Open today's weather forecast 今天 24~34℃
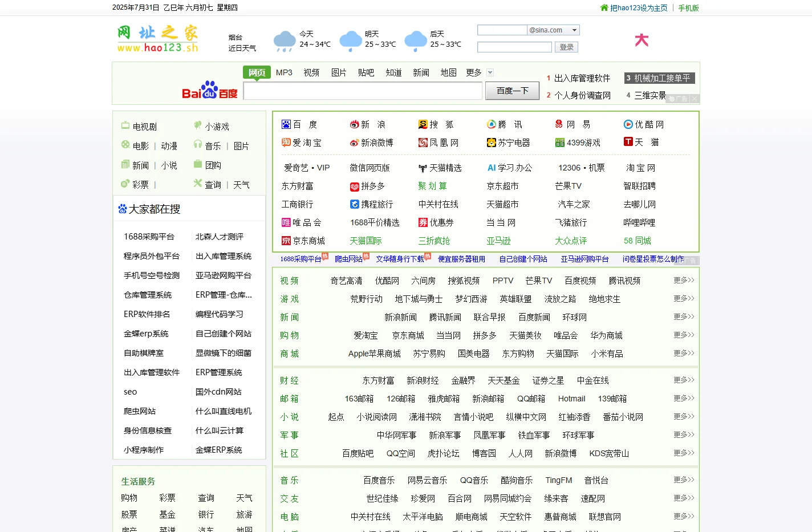Viewport: 812px width, 532px height. pos(302,39)
